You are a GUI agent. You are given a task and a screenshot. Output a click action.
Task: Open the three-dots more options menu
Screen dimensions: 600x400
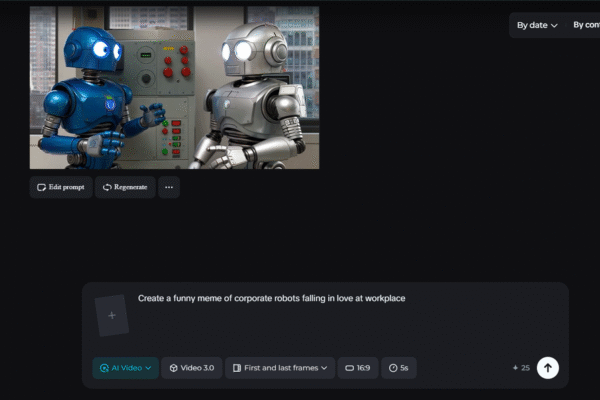pyautogui.click(x=168, y=187)
